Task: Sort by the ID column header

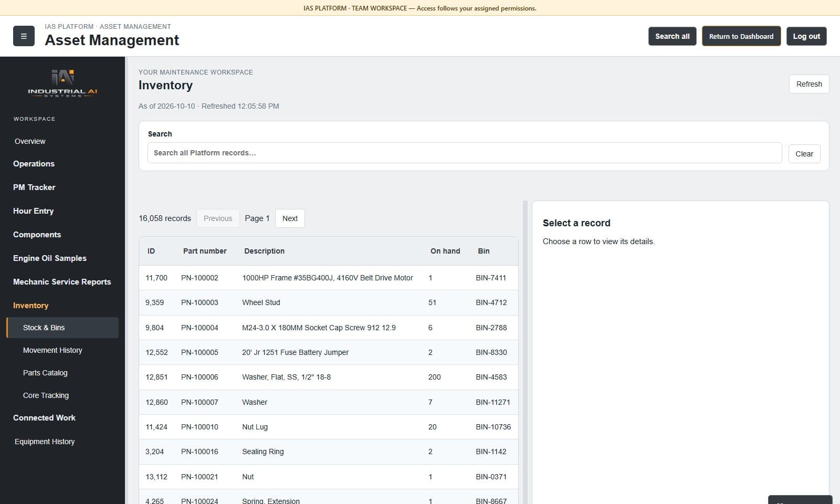Action: pyautogui.click(x=151, y=251)
